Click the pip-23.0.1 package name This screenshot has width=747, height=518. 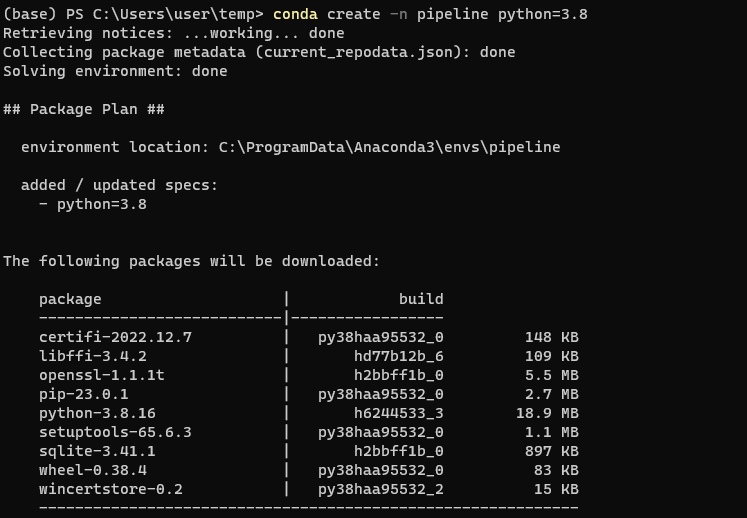pos(83,395)
